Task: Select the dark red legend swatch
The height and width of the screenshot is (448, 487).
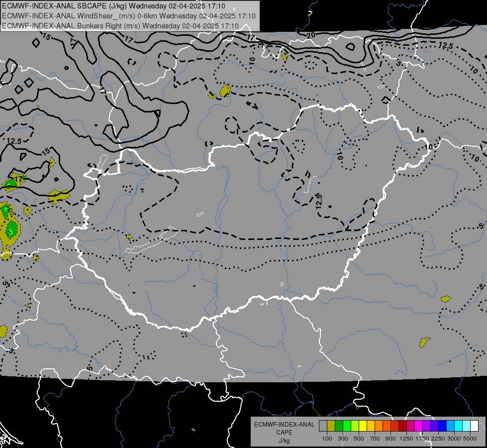Action: pyautogui.click(x=402, y=426)
